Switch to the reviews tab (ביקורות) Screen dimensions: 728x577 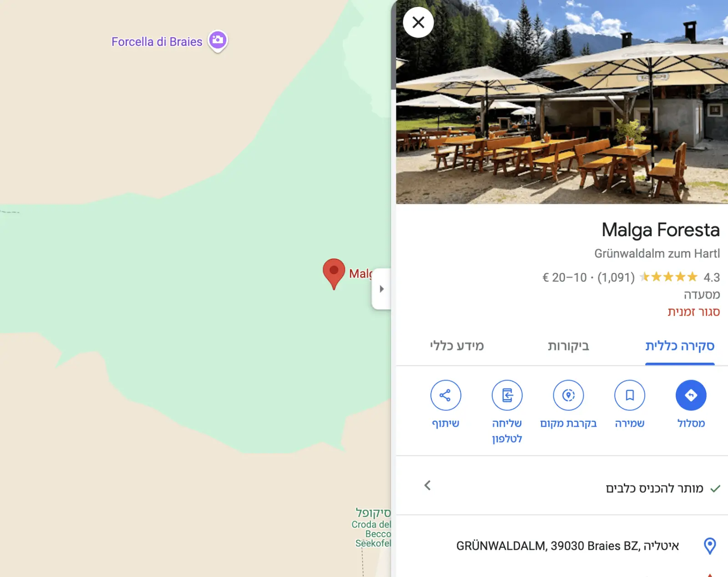click(x=568, y=346)
